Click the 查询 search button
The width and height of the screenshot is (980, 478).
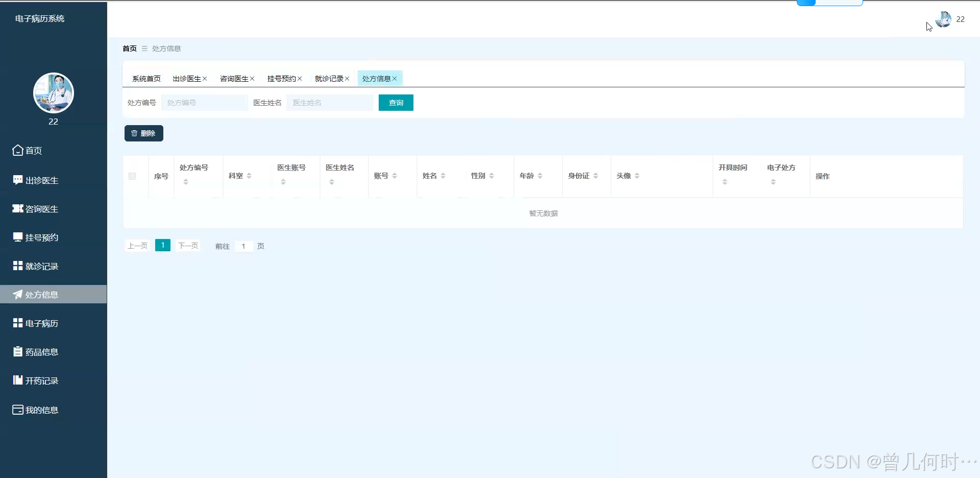point(396,103)
